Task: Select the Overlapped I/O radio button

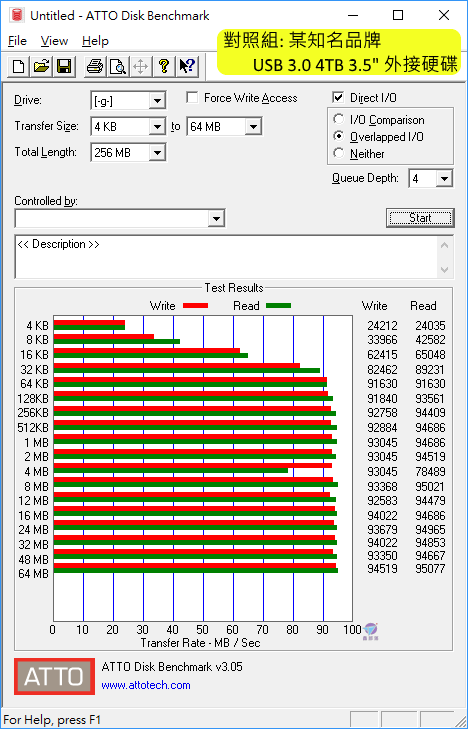Action: [x=339, y=136]
